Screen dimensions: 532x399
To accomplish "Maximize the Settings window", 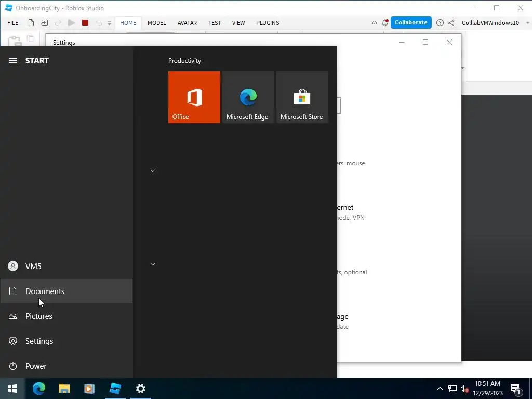I will (425, 42).
